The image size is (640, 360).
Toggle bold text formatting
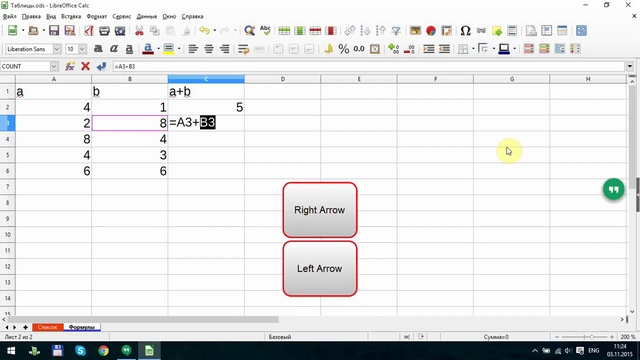[x=98, y=49]
